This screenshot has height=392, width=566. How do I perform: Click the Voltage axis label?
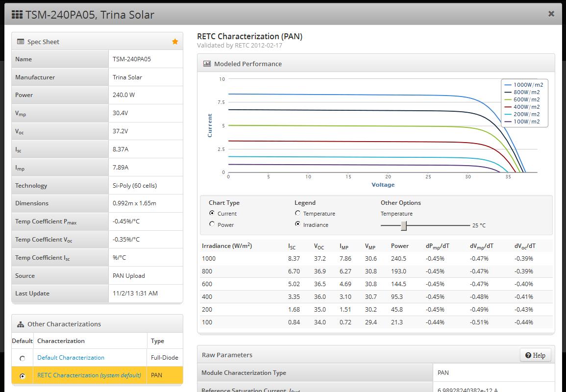click(x=383, y=185)
